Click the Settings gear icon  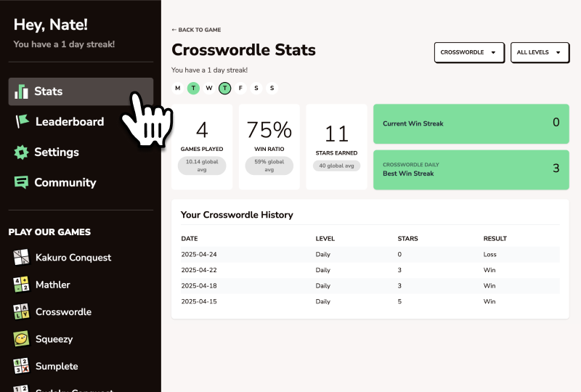21,152
